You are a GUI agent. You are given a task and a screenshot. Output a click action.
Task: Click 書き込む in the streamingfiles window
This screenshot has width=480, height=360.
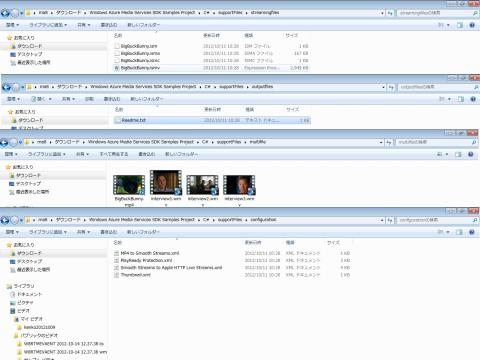click(x=109, y=25)
